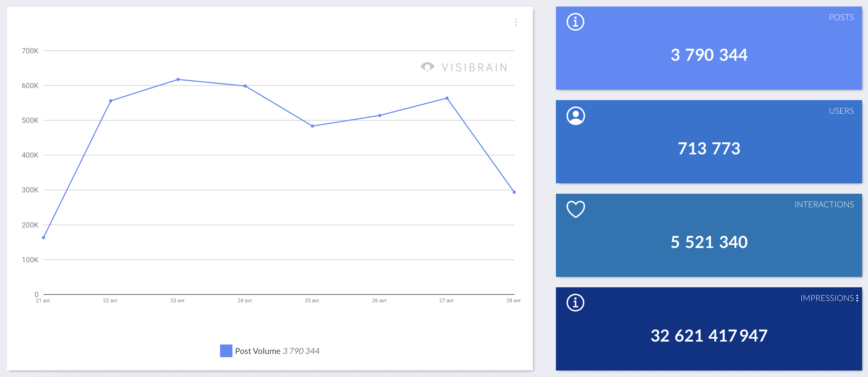Image resolution: width=868 pixels, height=377 pixels.
Task: Click the VISIBRAIN watermark text
Action: tap(474, 68)
